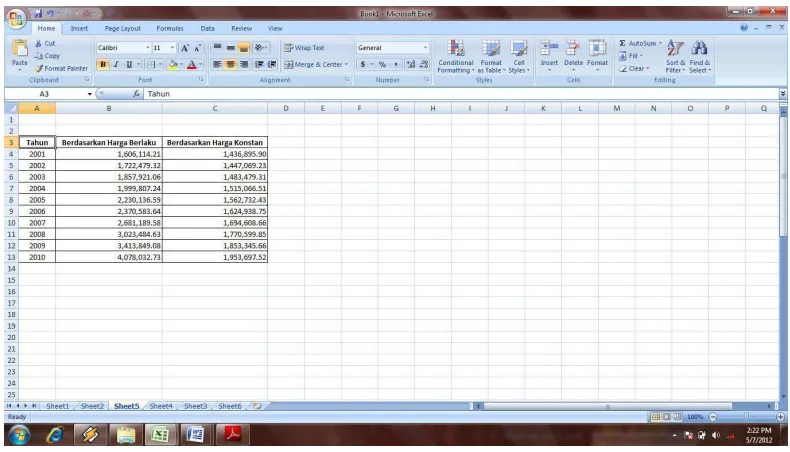Expand the General number format dropdown

coord(425,48)
